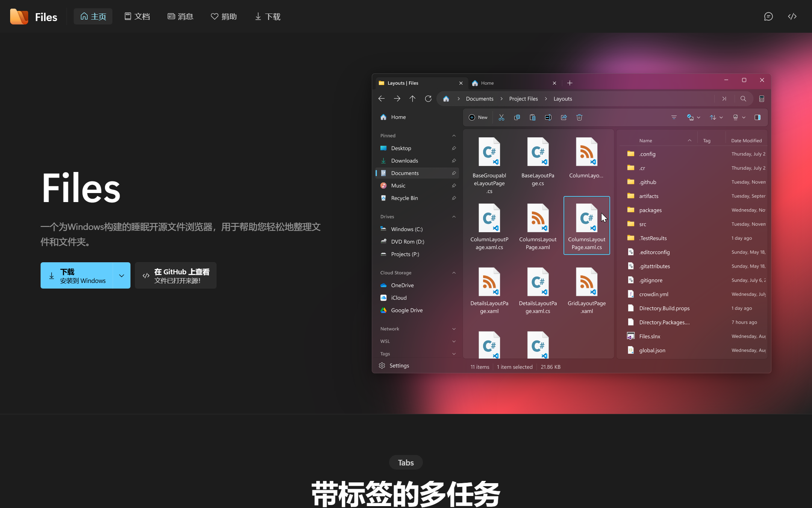Click the copy icon in the Files toolbar
The height and width of the screenshot is (508, 812).
517,117
